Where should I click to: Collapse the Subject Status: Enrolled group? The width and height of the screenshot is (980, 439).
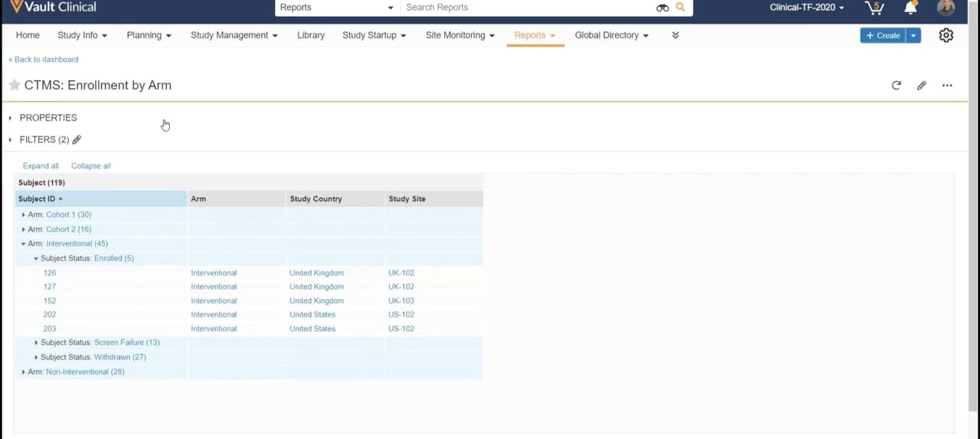pyautogui.click(x=36, y=259)
